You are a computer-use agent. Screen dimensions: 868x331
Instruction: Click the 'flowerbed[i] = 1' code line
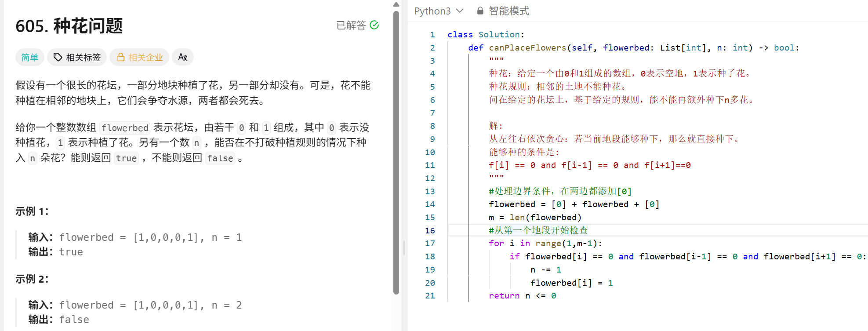click(x=571, y=283)
